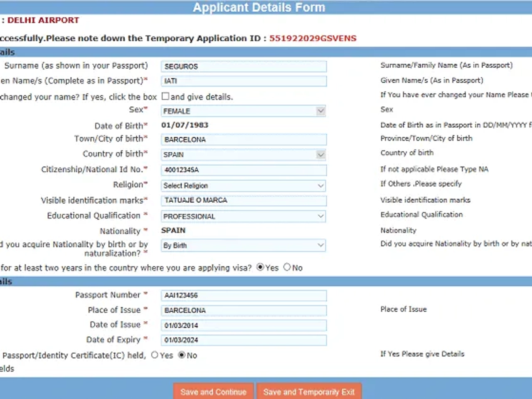532x399 pixels.
Task: Click the Place of Issue field showing BARCELONA
Action: pyautogui.click(x=244, y=310)
